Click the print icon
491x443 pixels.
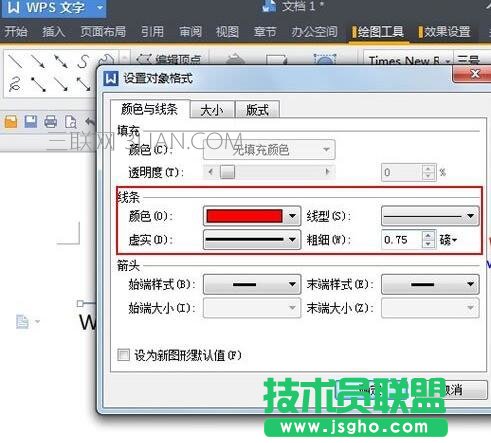tap(51, 122)
